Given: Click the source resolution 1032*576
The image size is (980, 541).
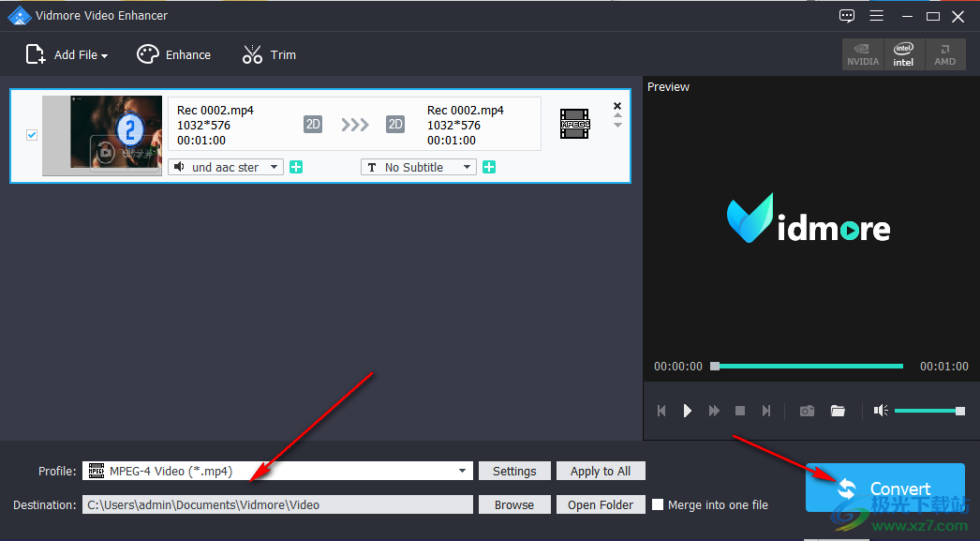Looking at the screenshot, I should pos(203,125).
